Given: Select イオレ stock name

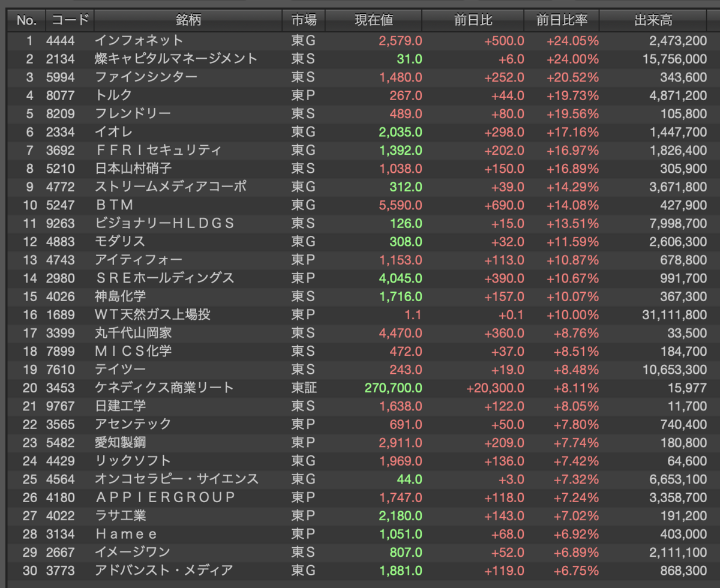Looking at the screenshot, I should [113, 132].
